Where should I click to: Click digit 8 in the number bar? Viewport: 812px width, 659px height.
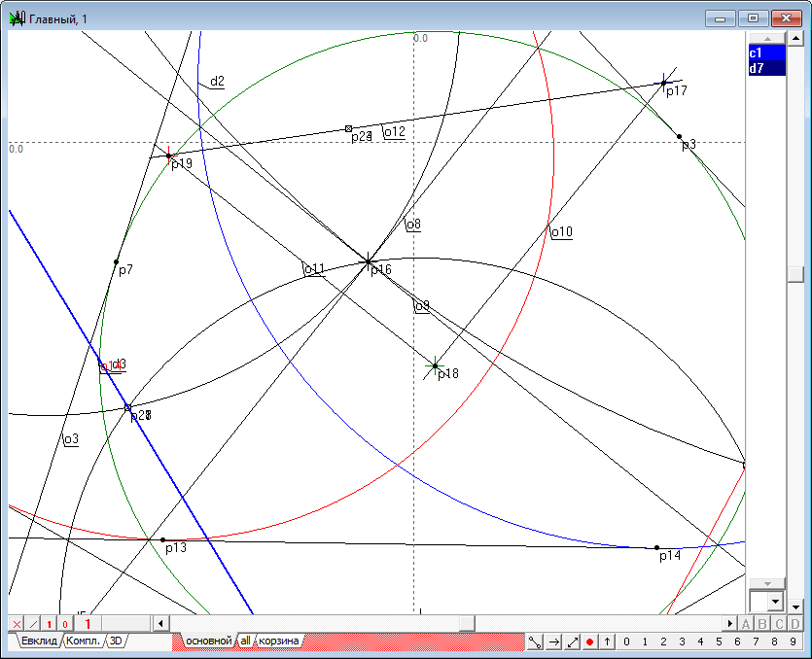(774, 642)
